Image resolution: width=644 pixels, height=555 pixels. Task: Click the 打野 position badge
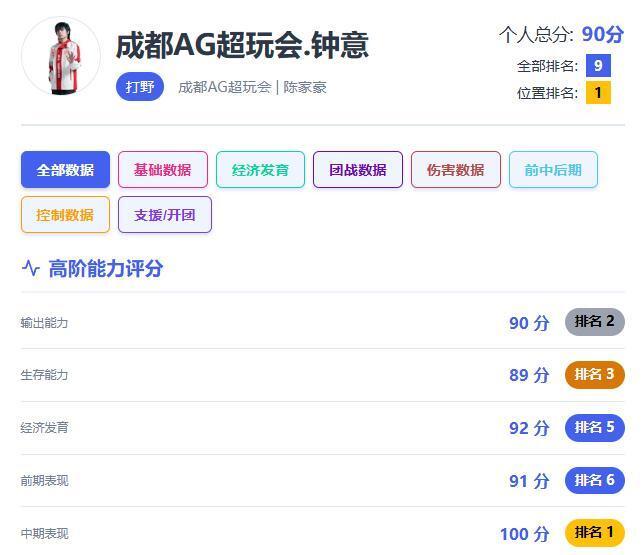(x=140, y=87)
